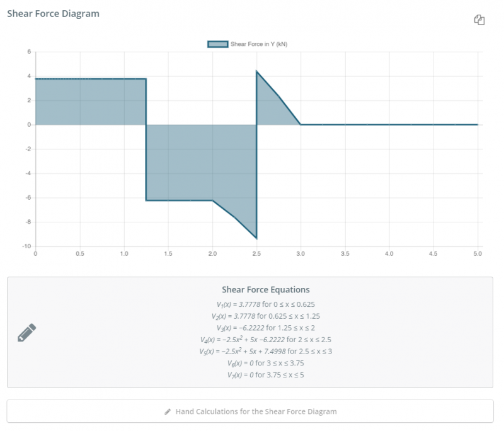Click the copy diagram icon
Viewport: 504px width, 431px height.
point(480,20)
